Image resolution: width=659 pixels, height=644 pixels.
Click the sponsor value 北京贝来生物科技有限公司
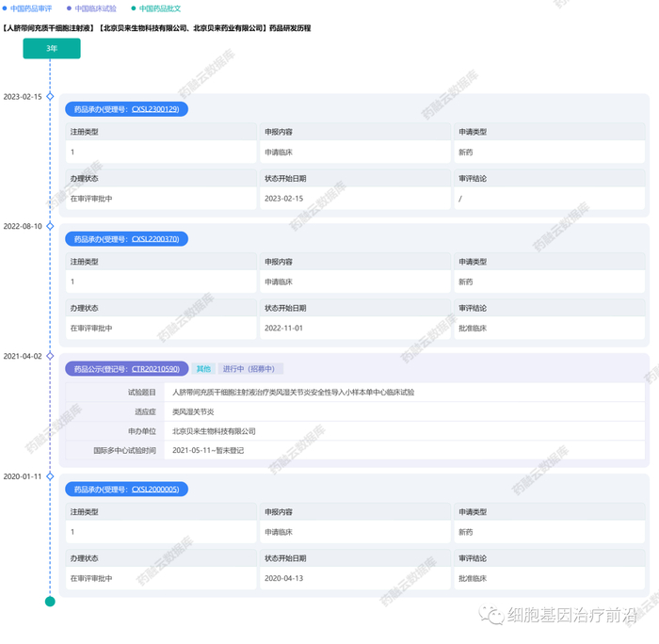[214, 431]
